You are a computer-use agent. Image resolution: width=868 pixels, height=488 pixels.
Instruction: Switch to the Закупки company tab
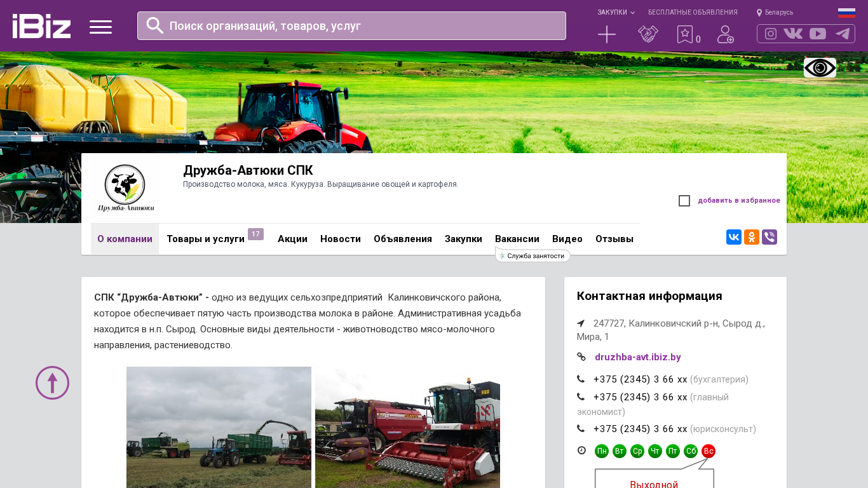click(463, 239)
